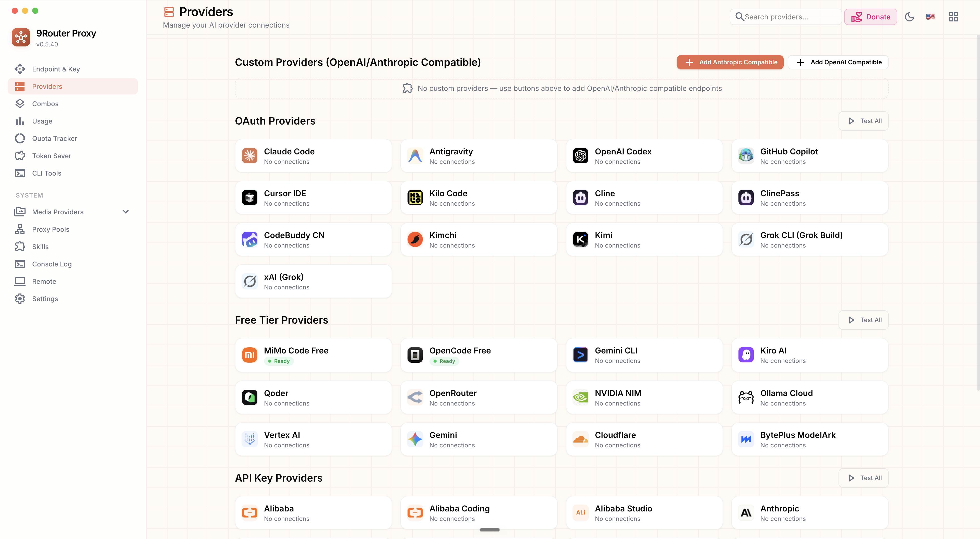Open the Alibaba Coding provider card

(479, 513)
